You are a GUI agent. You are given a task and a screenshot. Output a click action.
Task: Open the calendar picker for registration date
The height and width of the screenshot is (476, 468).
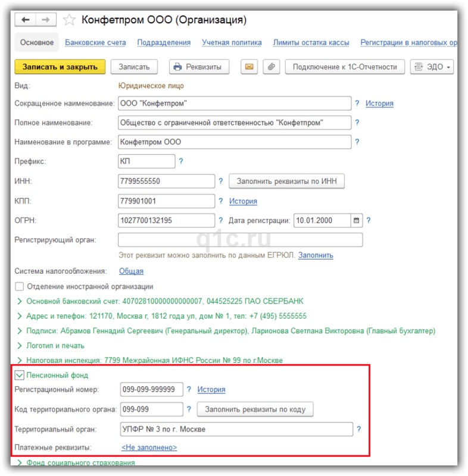coord(357,221)
